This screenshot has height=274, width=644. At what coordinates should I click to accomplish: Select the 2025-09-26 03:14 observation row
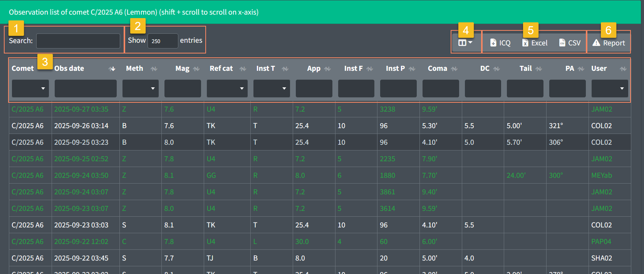[81, 126]
